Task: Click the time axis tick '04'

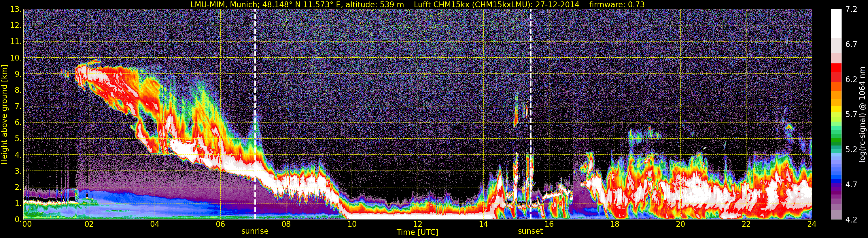Action: 155,224
